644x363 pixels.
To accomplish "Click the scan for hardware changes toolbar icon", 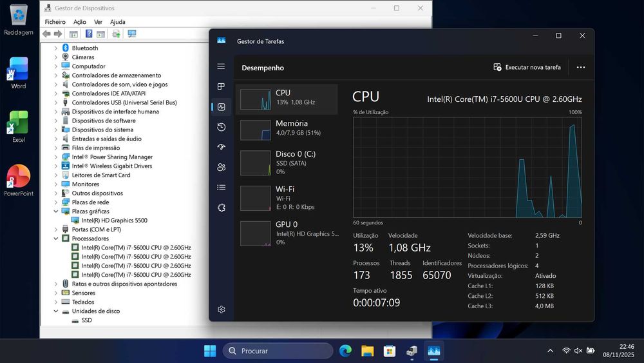I will pyautogui.click(x=116, y=34).
